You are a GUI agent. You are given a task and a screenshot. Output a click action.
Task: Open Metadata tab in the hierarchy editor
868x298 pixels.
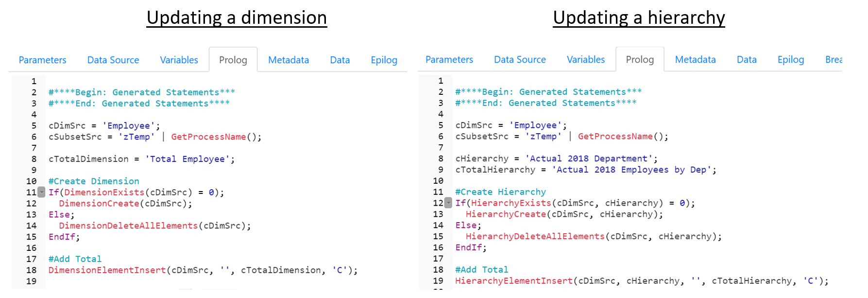695,59
